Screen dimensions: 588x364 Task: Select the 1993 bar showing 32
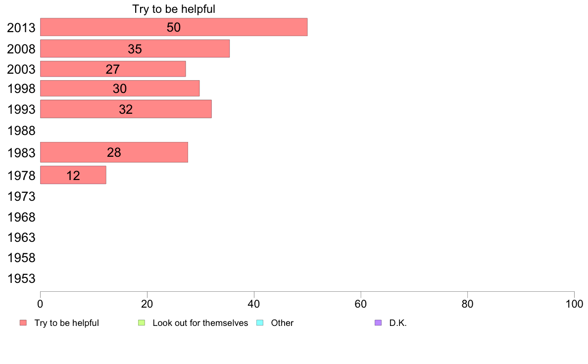click(126, 109)
